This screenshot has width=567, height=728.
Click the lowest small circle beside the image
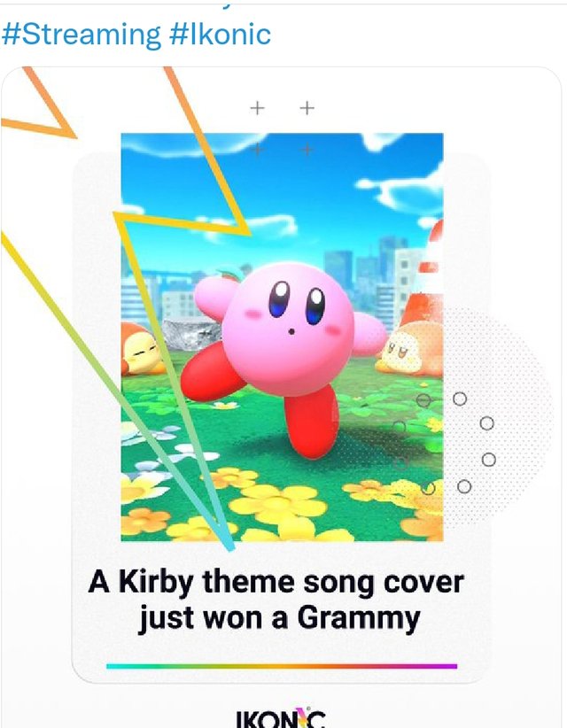point(464,486)
